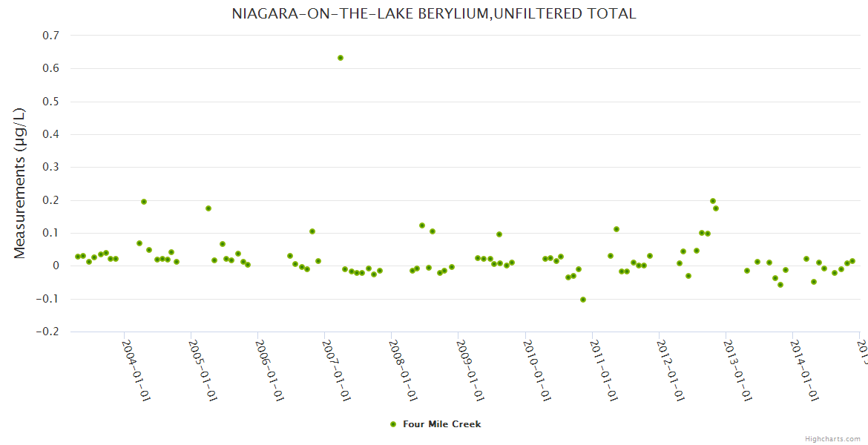Click the outlier data point near 0.63
Image resolution: width=868 pixels, height=445 pixels.
pyautogui.click(x=341, y=58)
